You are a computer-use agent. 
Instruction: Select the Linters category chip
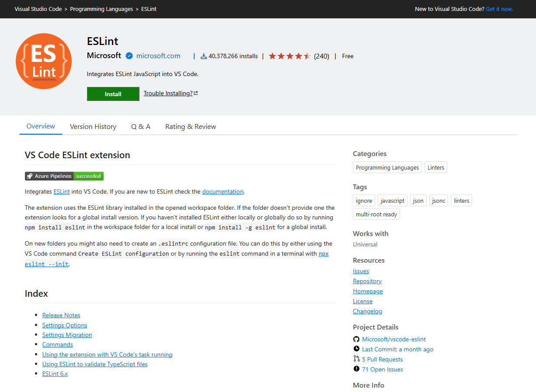coord(436,167)
